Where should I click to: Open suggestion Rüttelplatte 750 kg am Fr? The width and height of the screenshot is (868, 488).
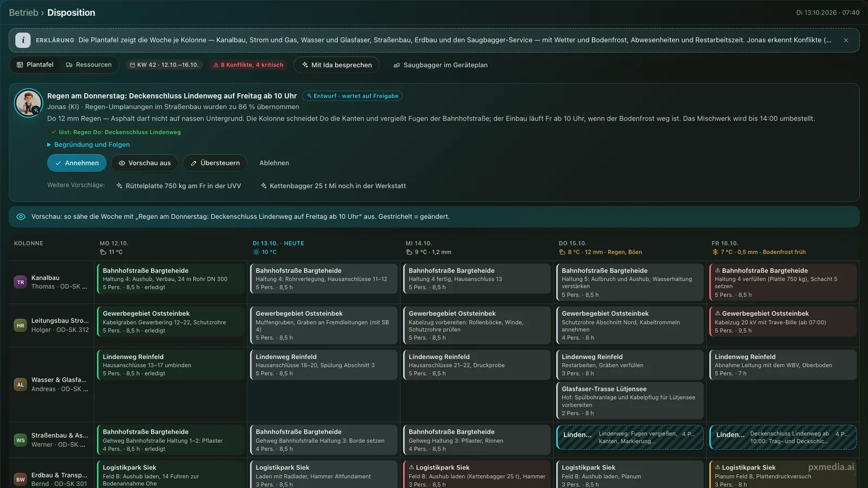pos(178,185)
